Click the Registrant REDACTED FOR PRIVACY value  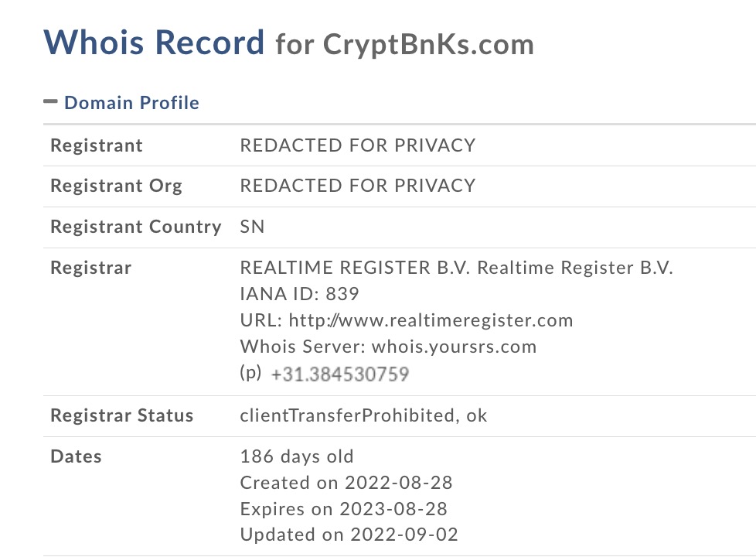point(357,145)
